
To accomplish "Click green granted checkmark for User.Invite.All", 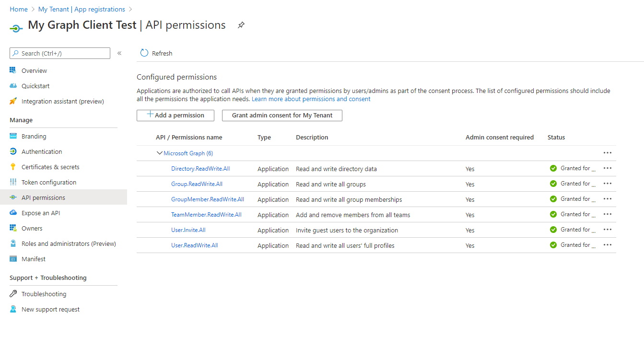I will click(553, 230).
